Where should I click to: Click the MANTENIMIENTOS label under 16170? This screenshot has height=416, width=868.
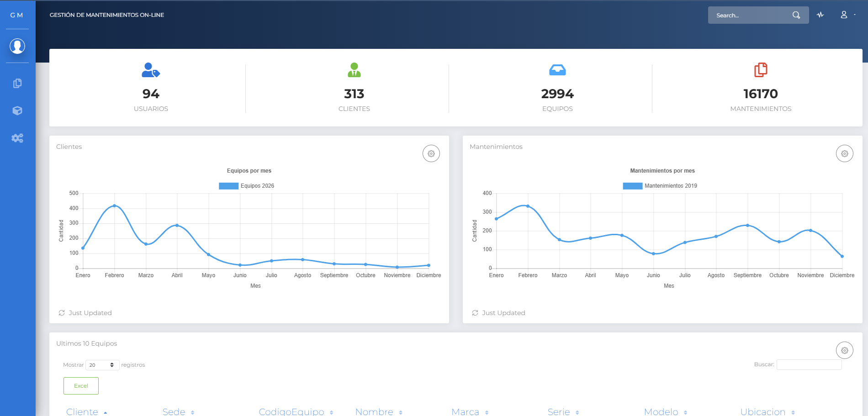(761, 109)
